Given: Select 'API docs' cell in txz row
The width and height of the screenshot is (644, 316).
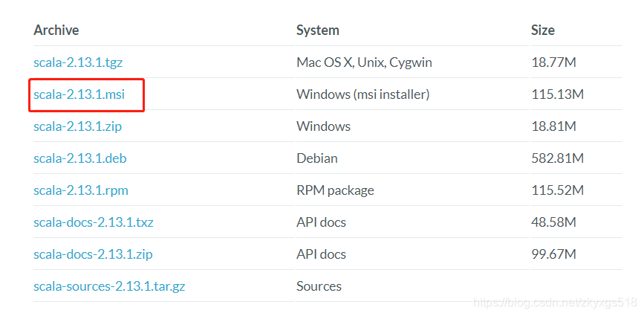Looking at the screenshot, I should pyautogui.click(x=321, y=222).
